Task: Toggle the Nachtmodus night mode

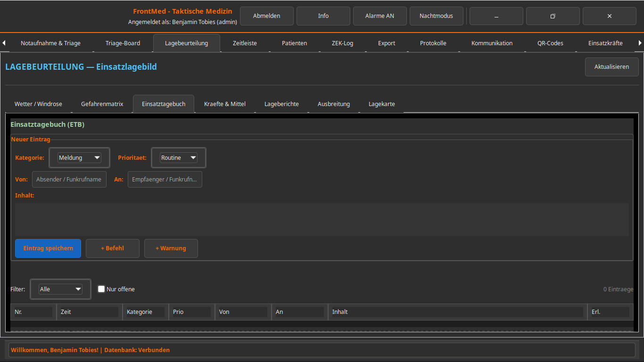Action: [436, 16]
